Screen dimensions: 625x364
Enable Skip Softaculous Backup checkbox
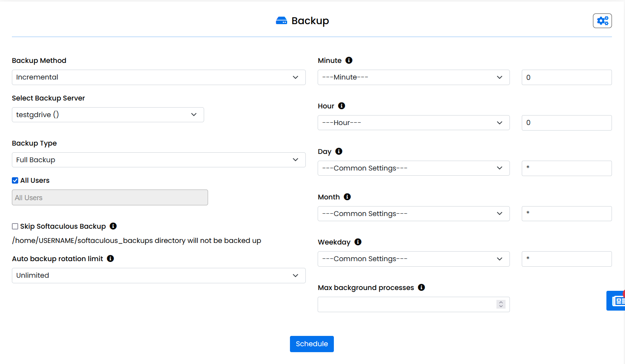click(x=15, y=226)
